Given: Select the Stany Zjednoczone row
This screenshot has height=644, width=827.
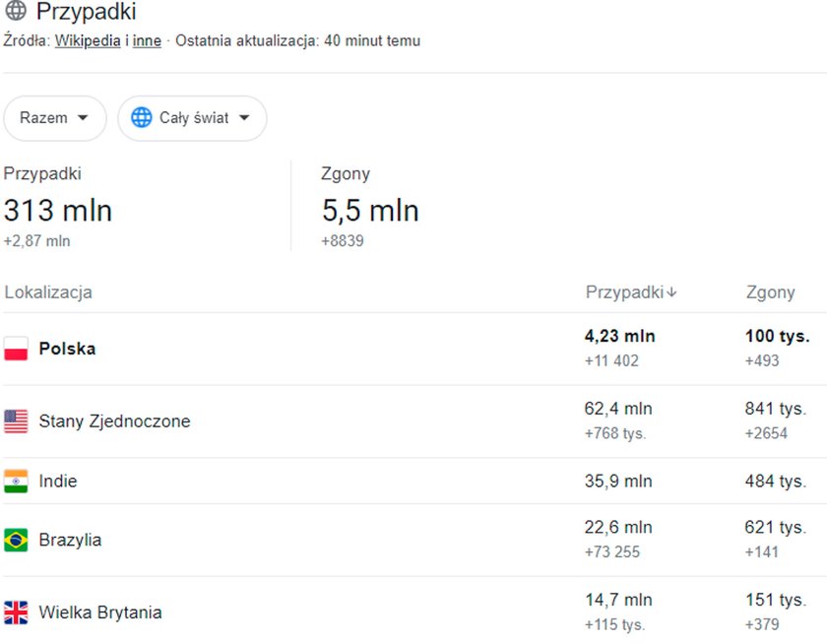Looking at the screenshot, I should coord(413,421).
